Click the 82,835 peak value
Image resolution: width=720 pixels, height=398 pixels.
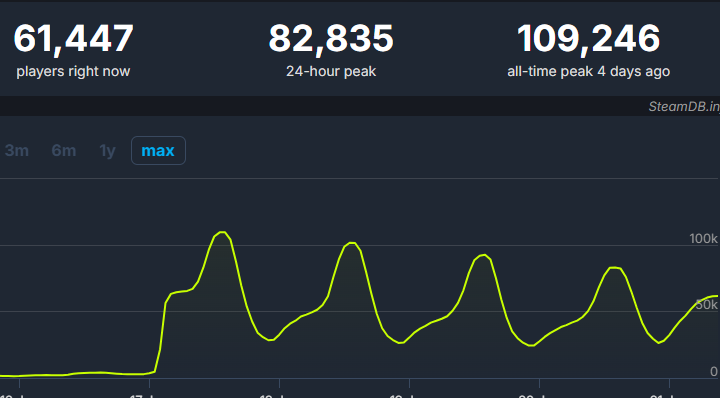coord(331,39)
